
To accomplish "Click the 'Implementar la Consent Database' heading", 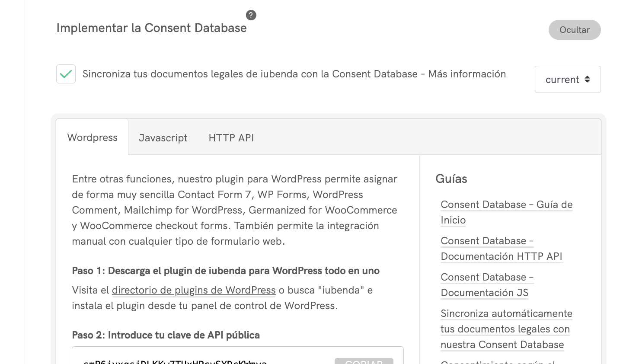I will 152,28.
